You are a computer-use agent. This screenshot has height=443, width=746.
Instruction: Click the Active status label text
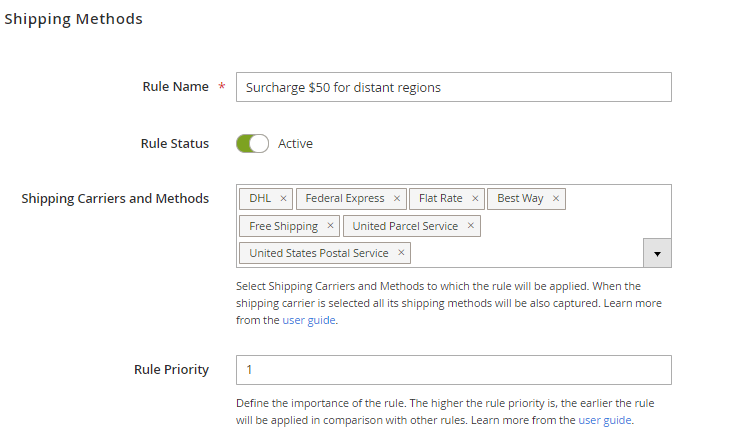295,143
